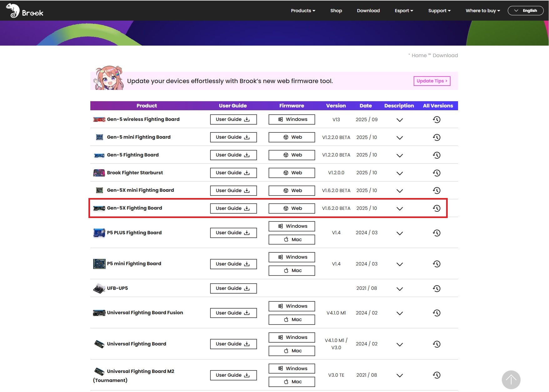549x392 pixels.
Task: Open Web firmware for Brook Fighter Starburst
Action: point(292,173)
